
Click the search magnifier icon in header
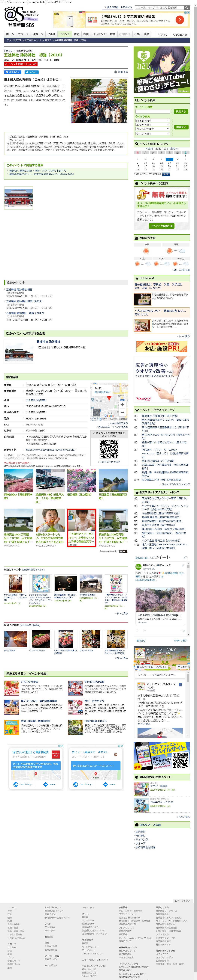tap(186, 7)
